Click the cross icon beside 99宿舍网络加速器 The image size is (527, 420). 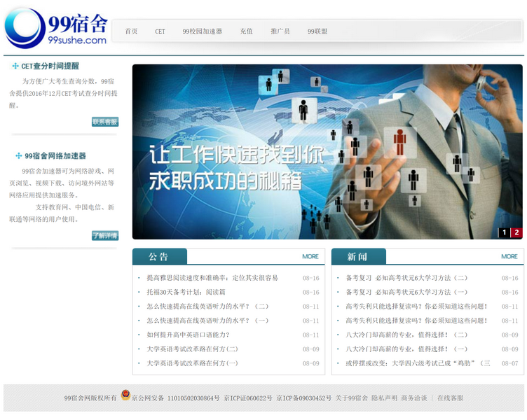click(16, 156)
